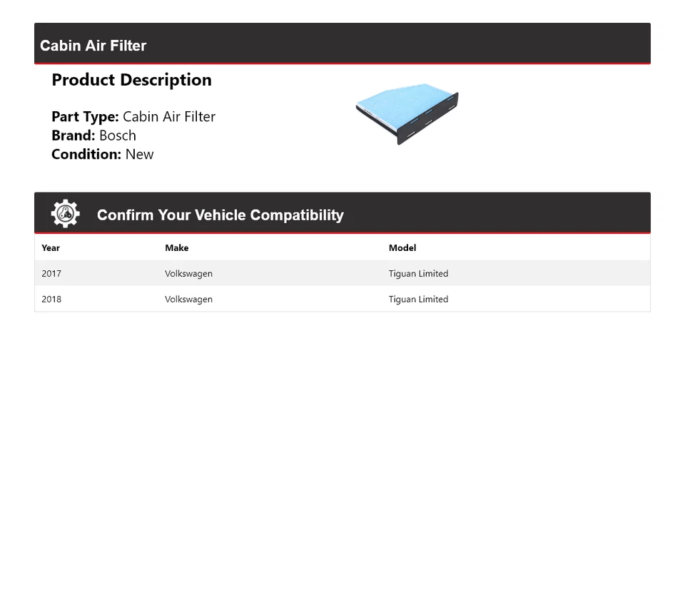Screen dimensions: 685x616
Task: Click the Product Description heading
Action: point(131,80)
